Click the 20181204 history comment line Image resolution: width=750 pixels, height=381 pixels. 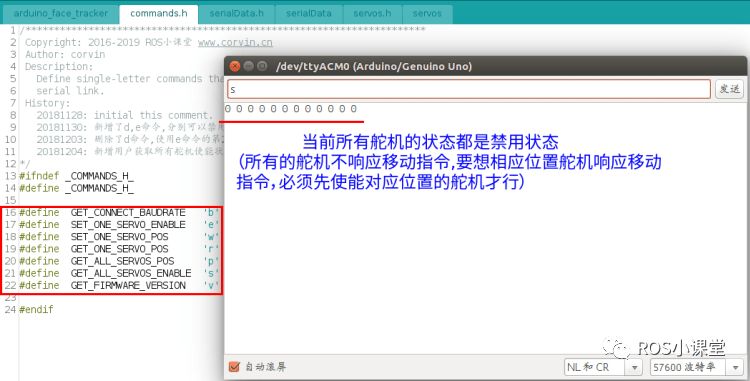coord(130,152)
